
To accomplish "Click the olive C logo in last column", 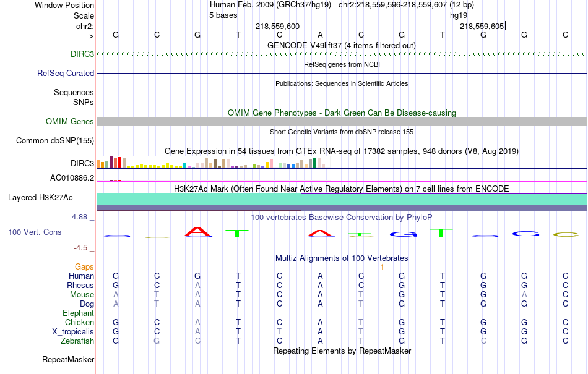I will pos(566,235).
